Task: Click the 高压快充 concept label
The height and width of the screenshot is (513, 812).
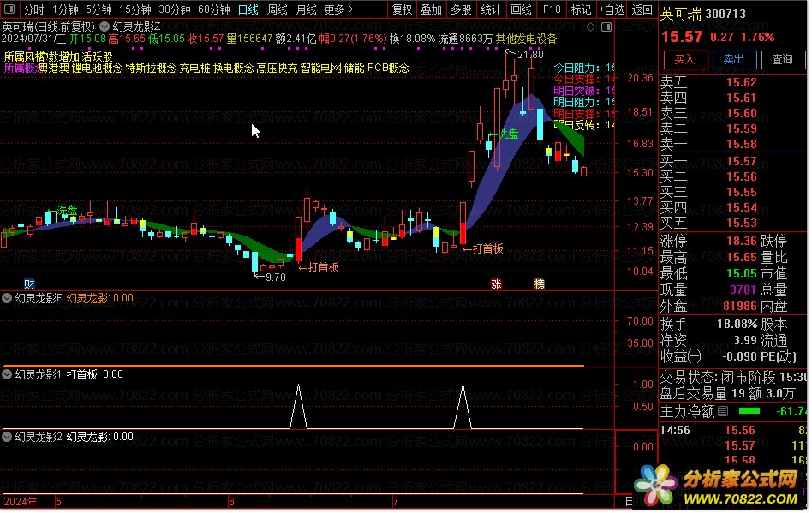Action: pos(277,69)
